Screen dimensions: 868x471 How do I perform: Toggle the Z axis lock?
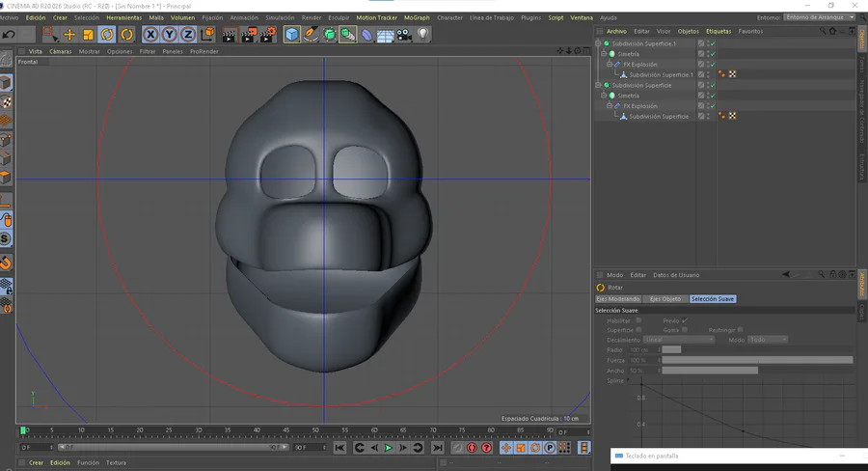pyautogui.click(x=188, y=35)
